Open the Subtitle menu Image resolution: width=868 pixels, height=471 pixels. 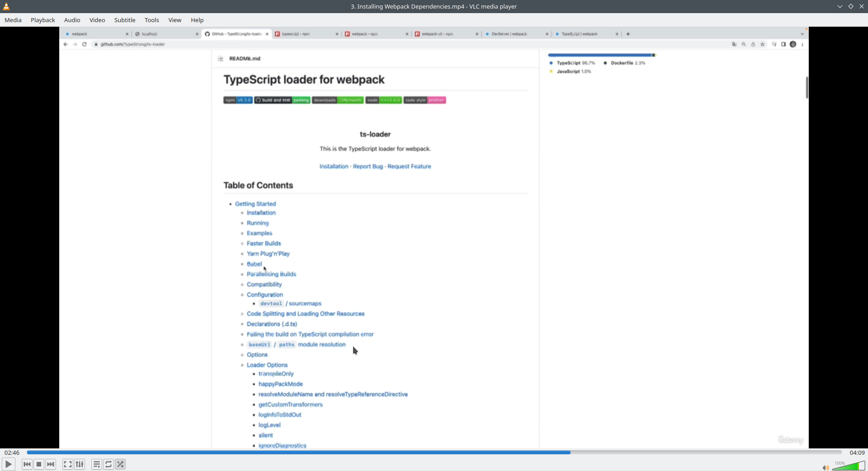click(x=125, y=20)
